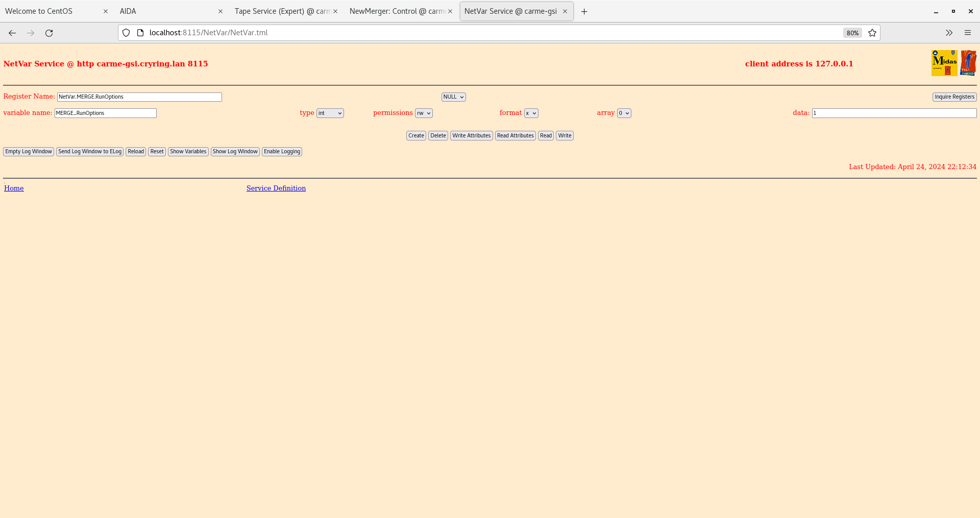The image size is (980, 518).
Task: Click the Midas logo image
Action: pos(944,63)
